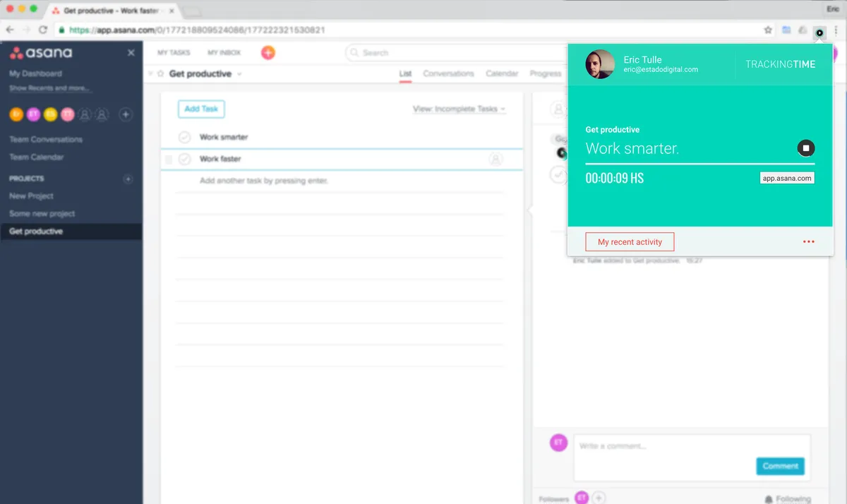
Task: Switch to the Calendar tab
Action: point(502,73)
